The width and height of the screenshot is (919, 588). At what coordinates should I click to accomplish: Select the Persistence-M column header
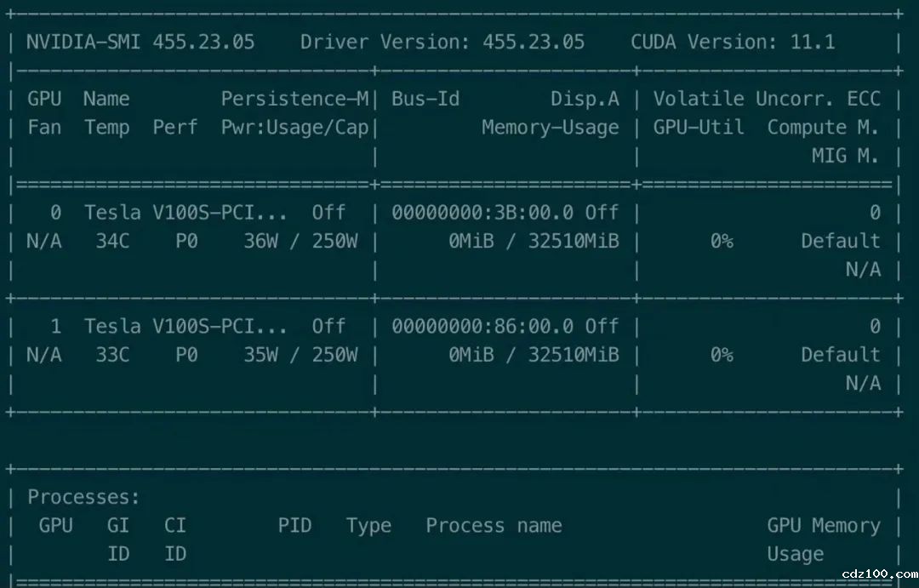(294, 99)
